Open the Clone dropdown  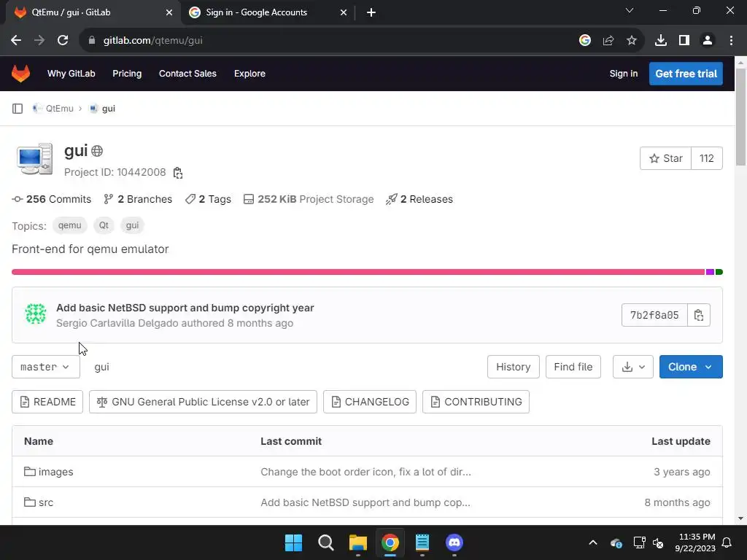click(x=691, y=367)
